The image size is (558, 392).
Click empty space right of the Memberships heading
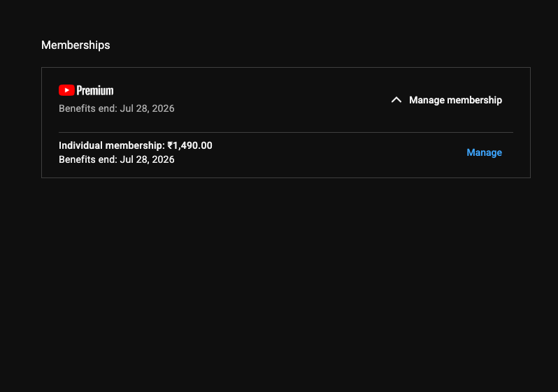click(315, 45)
